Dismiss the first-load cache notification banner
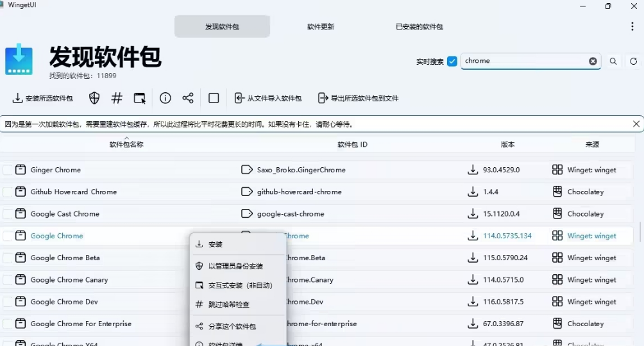Viewport: 644px width, 346px height. click(636, 124)
